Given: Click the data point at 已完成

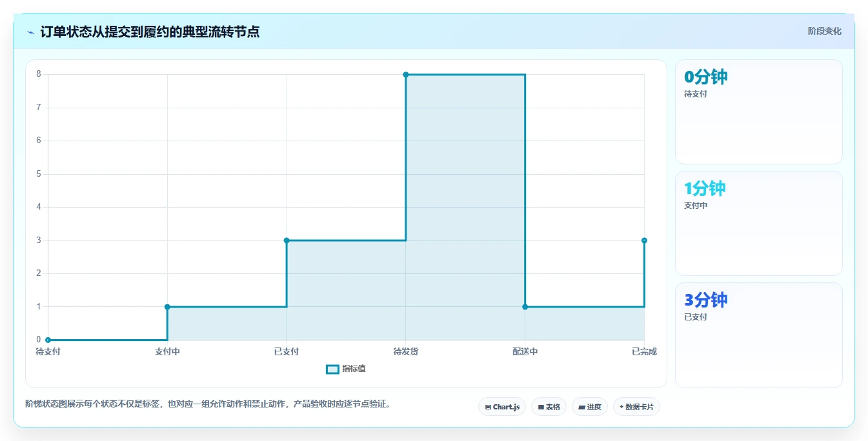Looking at the screenshot, I should tap(644, 240).
